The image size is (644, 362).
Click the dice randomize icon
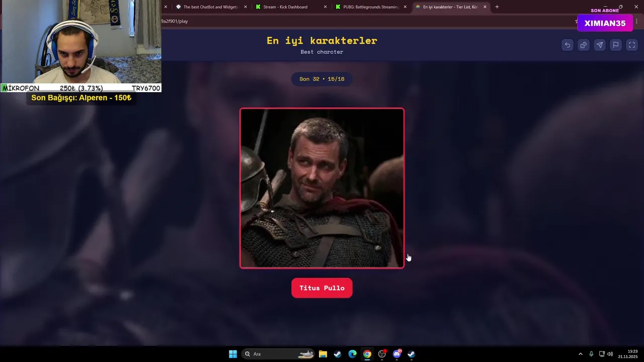coord(583,45)
